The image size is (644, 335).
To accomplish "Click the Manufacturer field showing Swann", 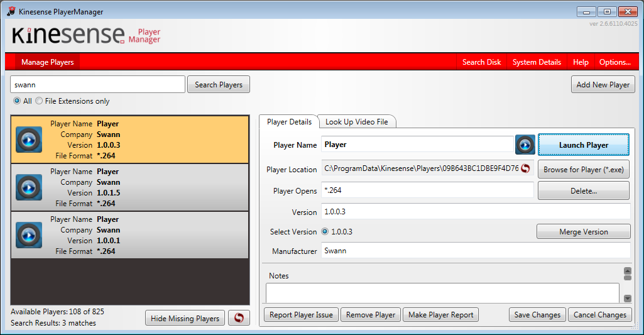I will [x=476, y=251].
